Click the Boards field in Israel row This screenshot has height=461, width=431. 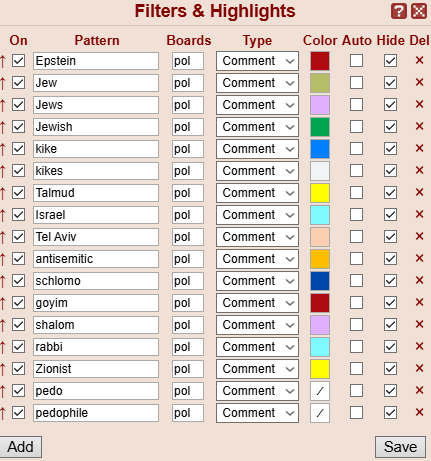tap(188, 215)
